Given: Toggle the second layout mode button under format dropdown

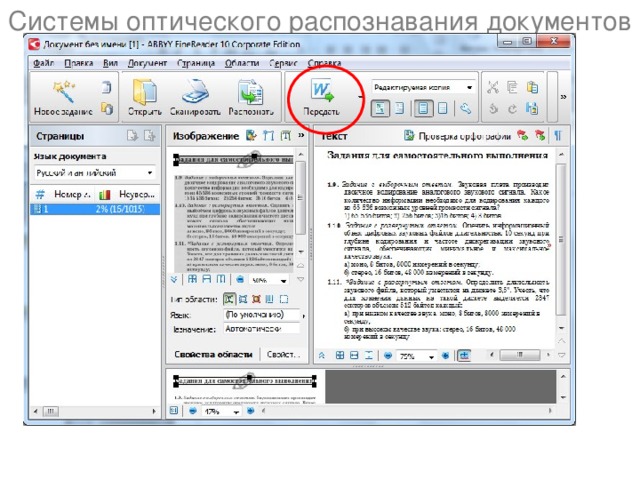Looking at the screenshot, I should pos(400,109).
